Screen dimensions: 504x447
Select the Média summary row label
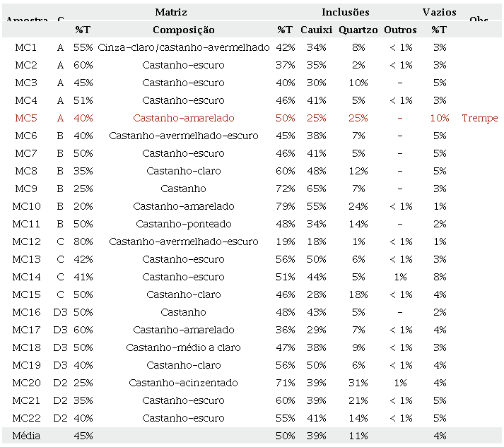click(26, 436)
